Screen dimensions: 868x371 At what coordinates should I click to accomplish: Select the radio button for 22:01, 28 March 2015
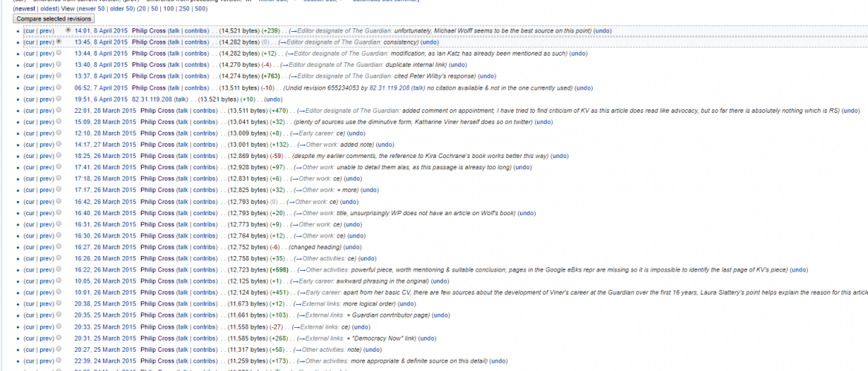click(59, 111)
